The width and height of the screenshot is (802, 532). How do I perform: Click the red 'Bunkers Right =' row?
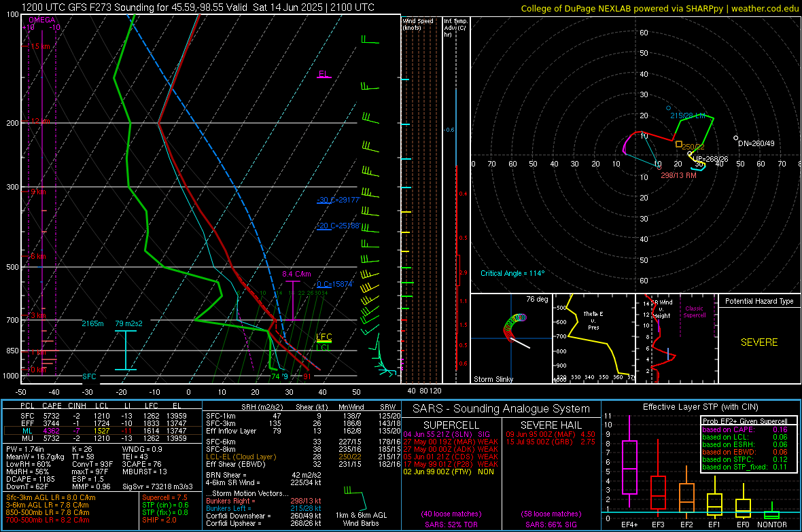click(x=264, y=501)
